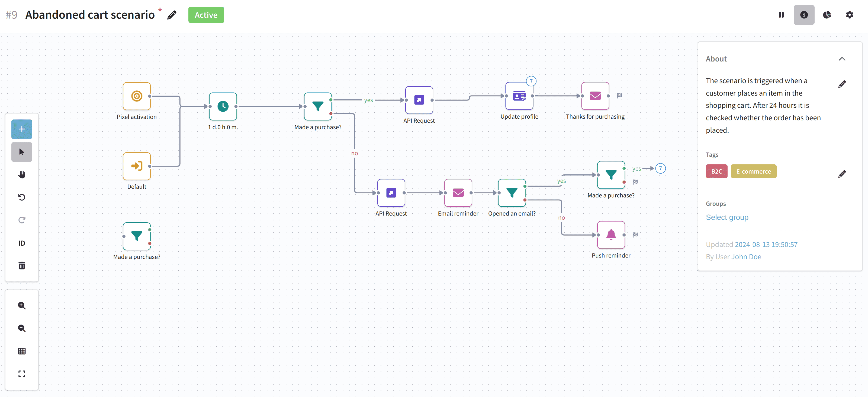Toggle the info panel button
The width and height of the screenshot is (868, 397).
pyautogui.click(x=804, y=15)
